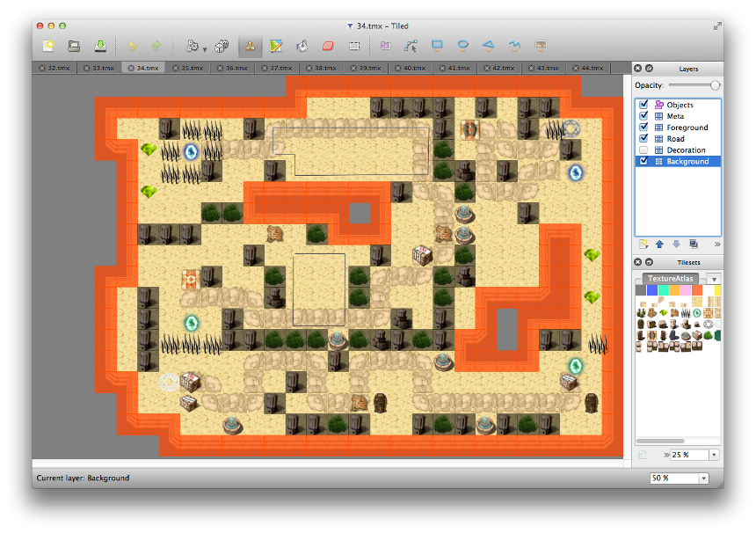This screenshot has width=756, height=533.
Task: Create a new map file
Action: [x=48, y=46]
